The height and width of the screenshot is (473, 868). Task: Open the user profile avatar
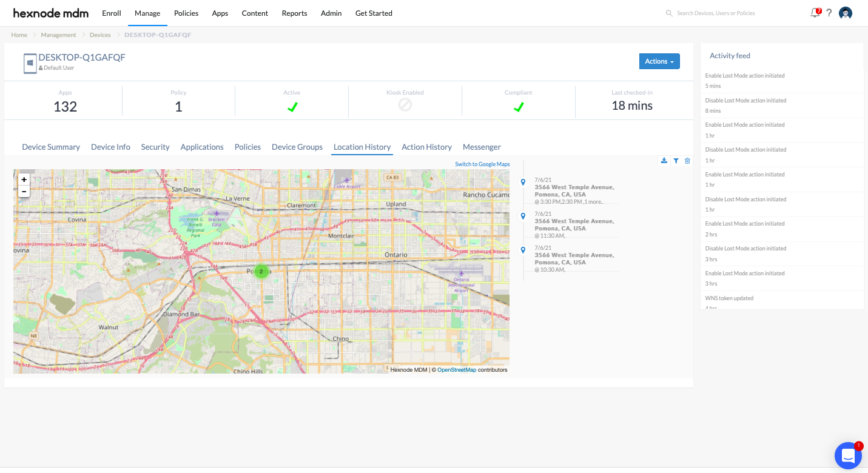tap(846, 13)
